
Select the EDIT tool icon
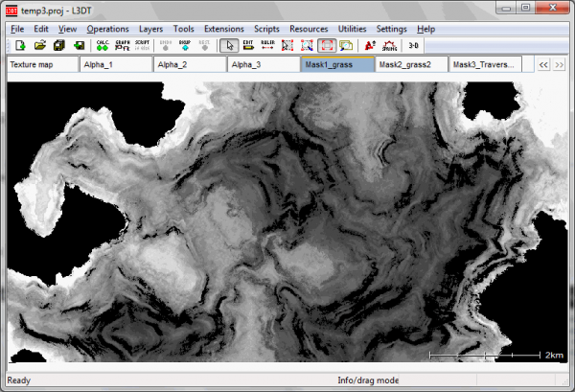[248, 45]
